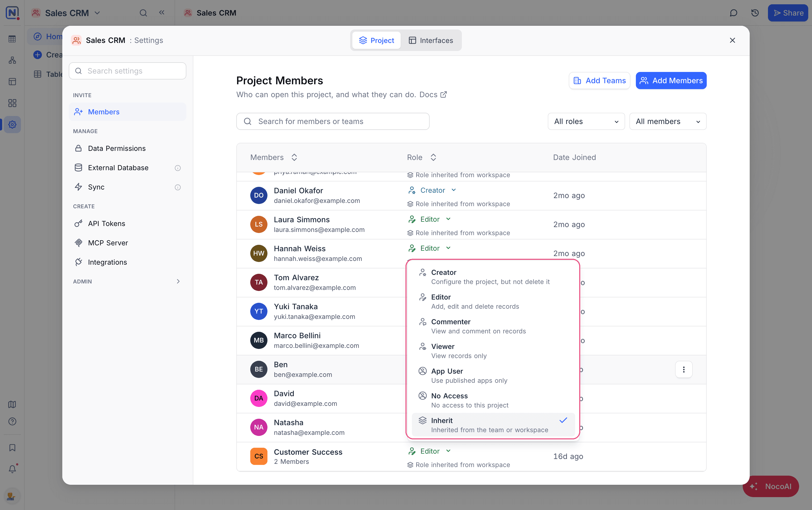The height and width of the screenshot is (510, 812).
Task: Click the NocoDB logo icon
Action: pyautogui.click(x=12, y=12)
